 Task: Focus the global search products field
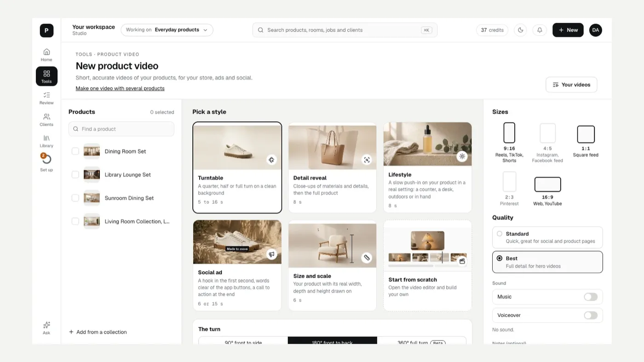tap(345, 30)
